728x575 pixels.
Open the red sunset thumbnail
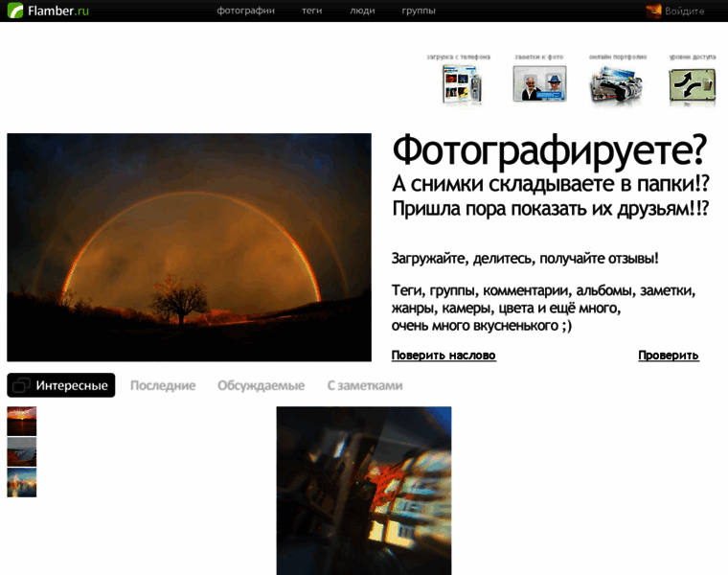coord(22,421)
